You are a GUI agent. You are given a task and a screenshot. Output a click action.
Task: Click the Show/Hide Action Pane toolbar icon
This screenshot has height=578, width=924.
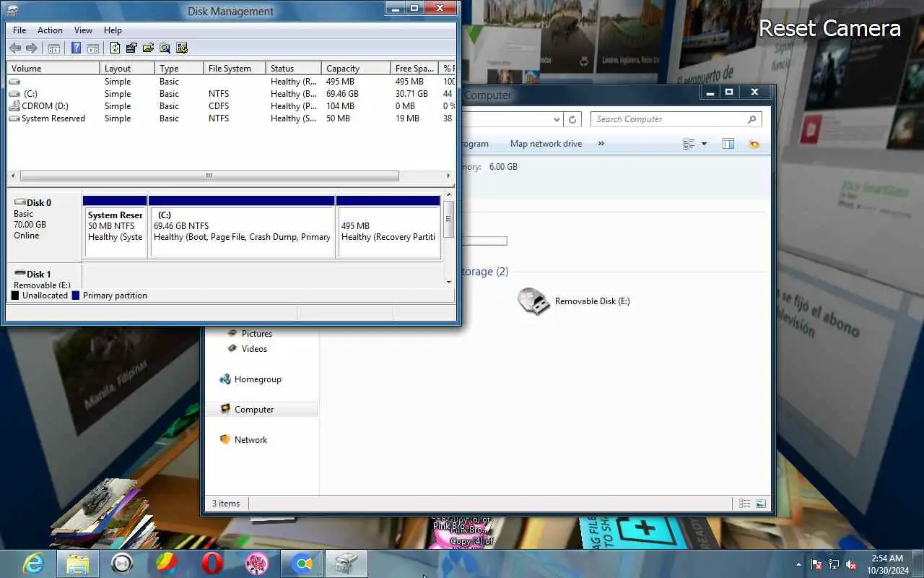point(93,48)
